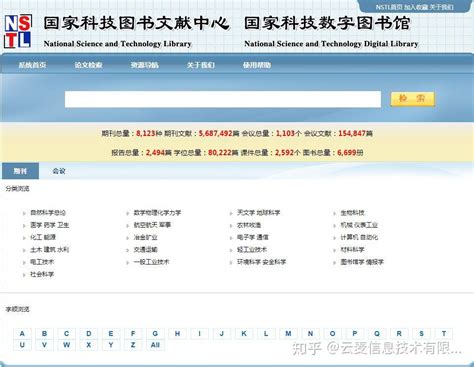
Task: Browse journals starting with H
Action: click(177, 334)
